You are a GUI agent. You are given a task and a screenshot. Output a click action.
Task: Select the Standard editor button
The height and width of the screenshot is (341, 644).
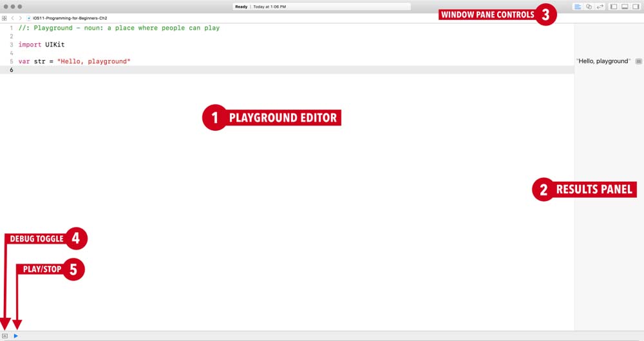(578, 6)
